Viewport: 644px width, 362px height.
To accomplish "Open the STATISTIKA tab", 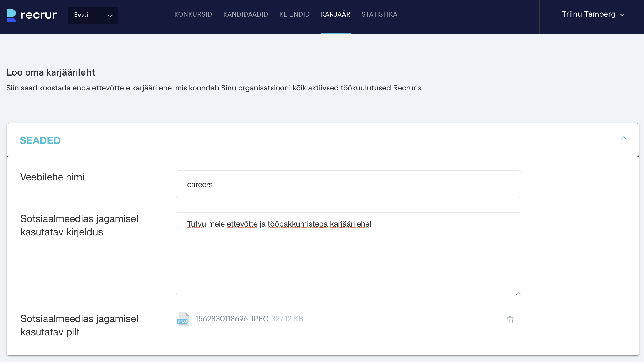I will (379, 14).
